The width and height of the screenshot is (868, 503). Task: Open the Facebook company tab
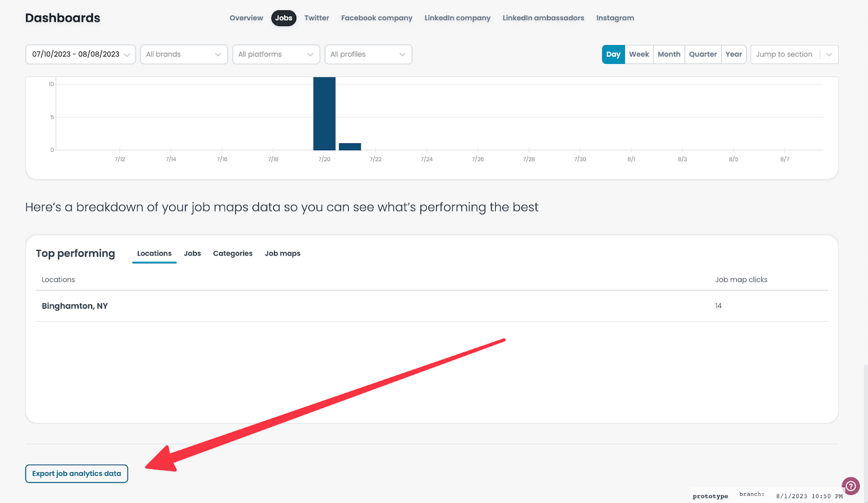pos(376,18)
